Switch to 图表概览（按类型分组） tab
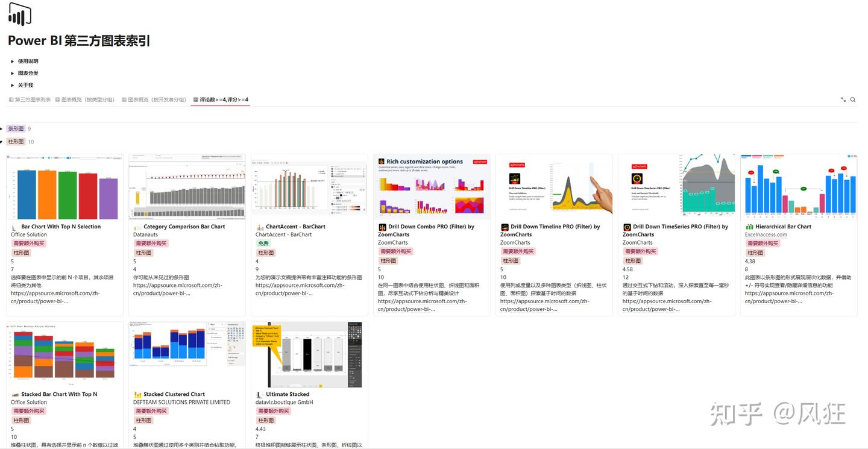Viewport: 868px width, 449px height. 84,99
